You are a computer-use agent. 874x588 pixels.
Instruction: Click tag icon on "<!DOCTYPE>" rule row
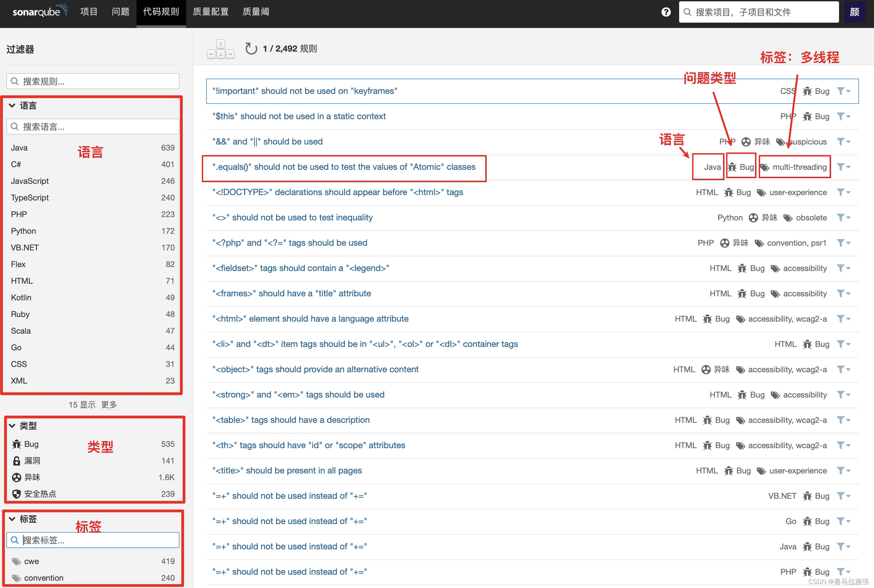[761, 193]
